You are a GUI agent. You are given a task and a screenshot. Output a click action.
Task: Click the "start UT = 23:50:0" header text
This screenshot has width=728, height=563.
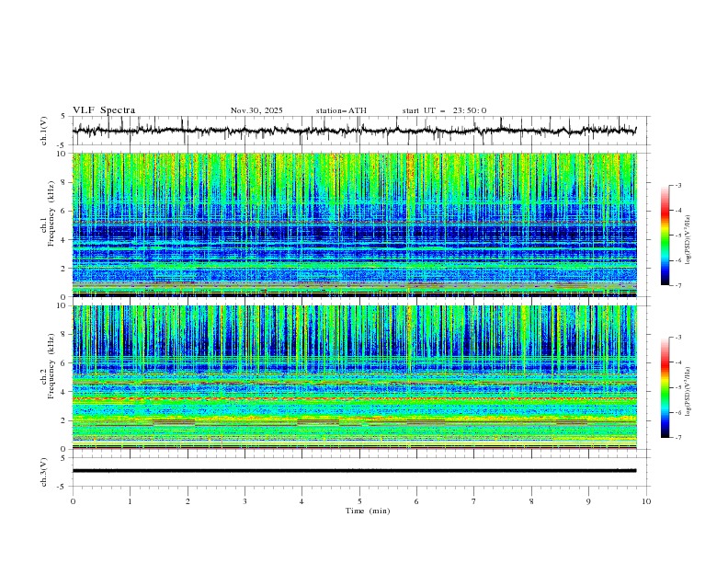click(444, 110)
